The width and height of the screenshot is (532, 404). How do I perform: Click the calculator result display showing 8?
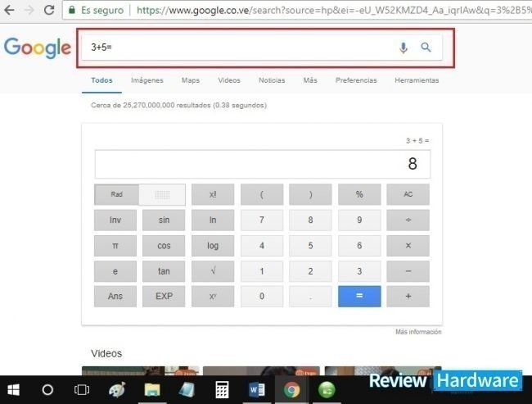(x=263, y=164)
